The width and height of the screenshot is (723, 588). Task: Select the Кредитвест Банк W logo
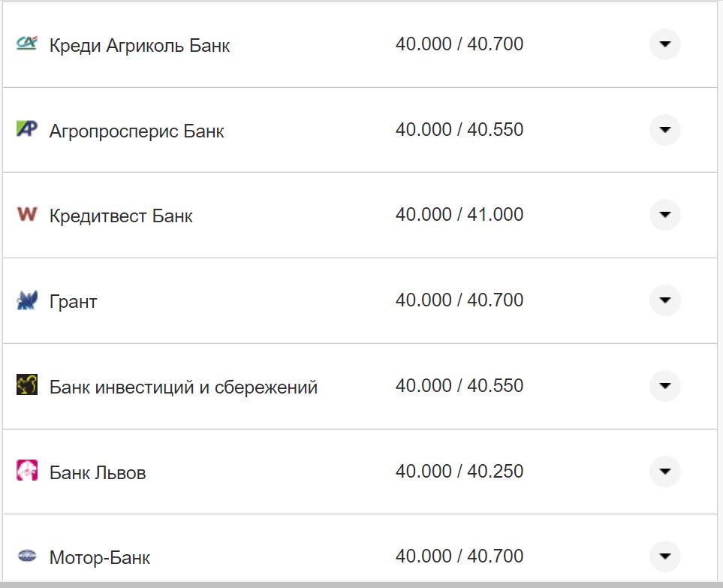(27, 215)
